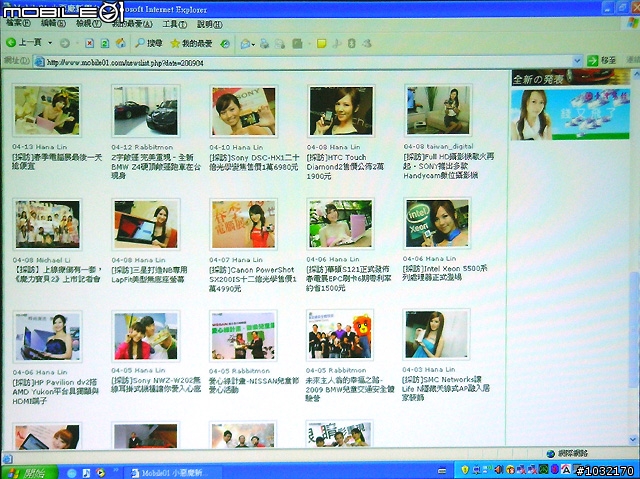Switch to the Mobile01 taskbar window button

tap(171, 473)
